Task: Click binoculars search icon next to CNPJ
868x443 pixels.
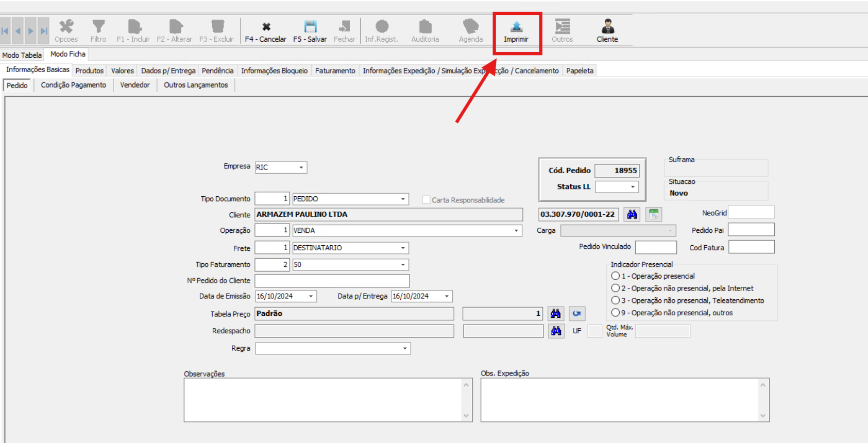Action: coord(632,214)
